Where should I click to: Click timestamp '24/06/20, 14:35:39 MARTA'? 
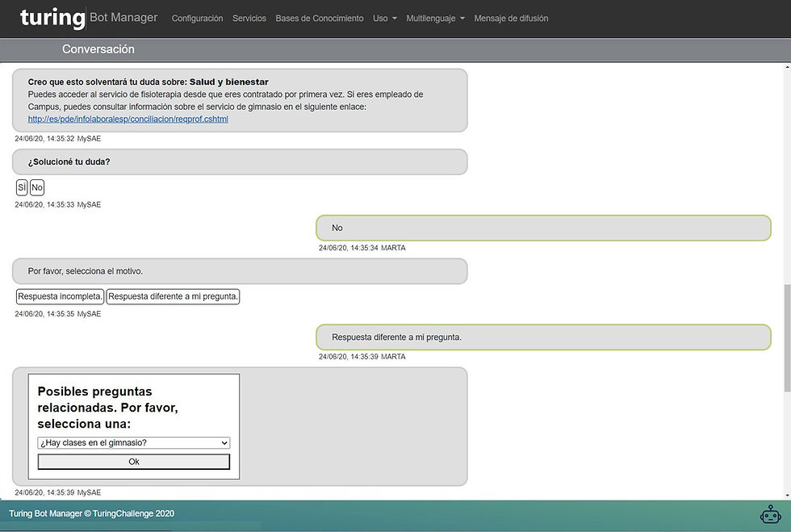[x=362, y=356]
